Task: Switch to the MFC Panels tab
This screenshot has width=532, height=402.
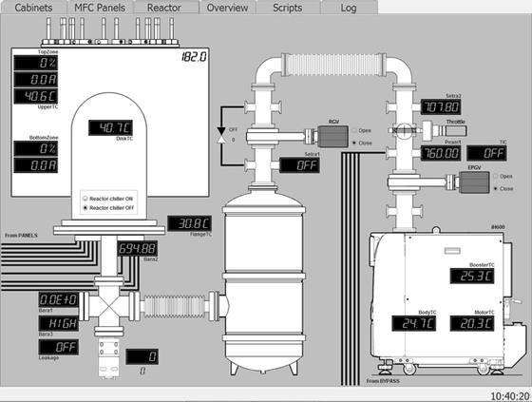Action: [100, 8]
